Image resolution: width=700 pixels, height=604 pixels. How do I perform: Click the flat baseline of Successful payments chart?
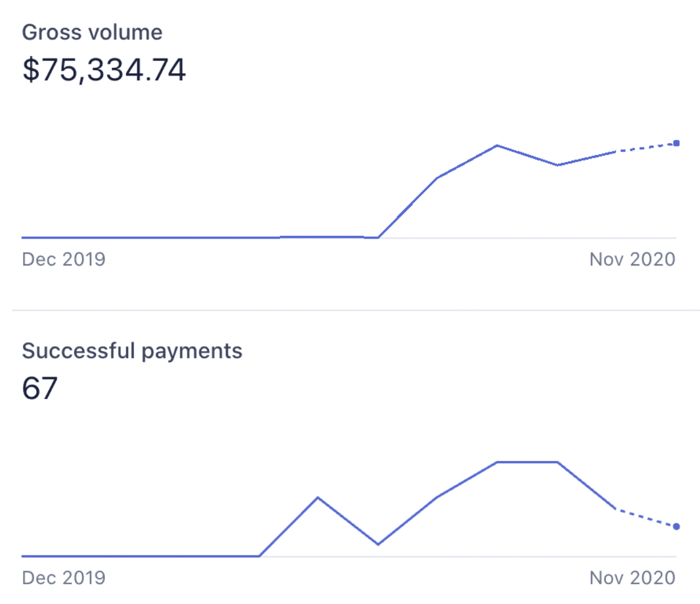click(x=140, y=556)
